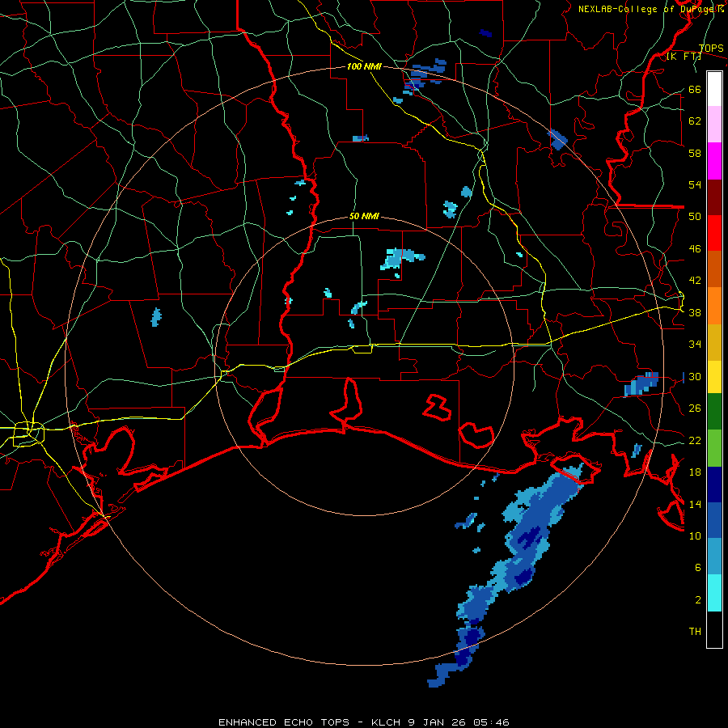Click the legend value 22
The width and height of the screenshot is (728, 728).
pyautogui.click(x=695, y=440)
